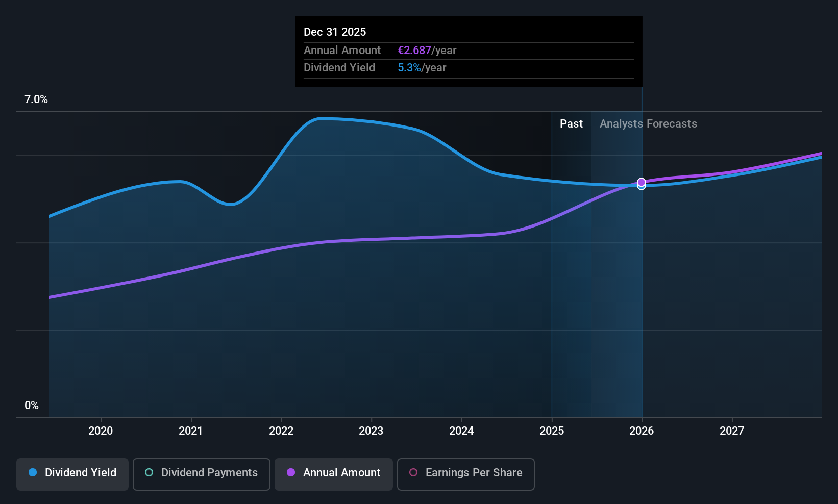
Task: Click the Past region label
Action: (571, 123)
